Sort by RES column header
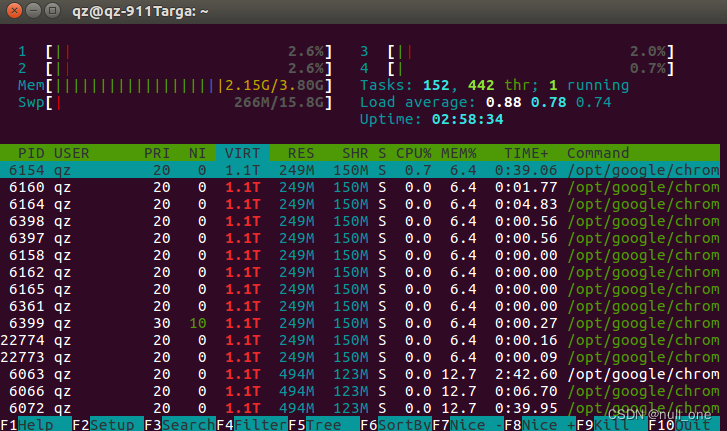727x431 pixels. pos(301,153)
